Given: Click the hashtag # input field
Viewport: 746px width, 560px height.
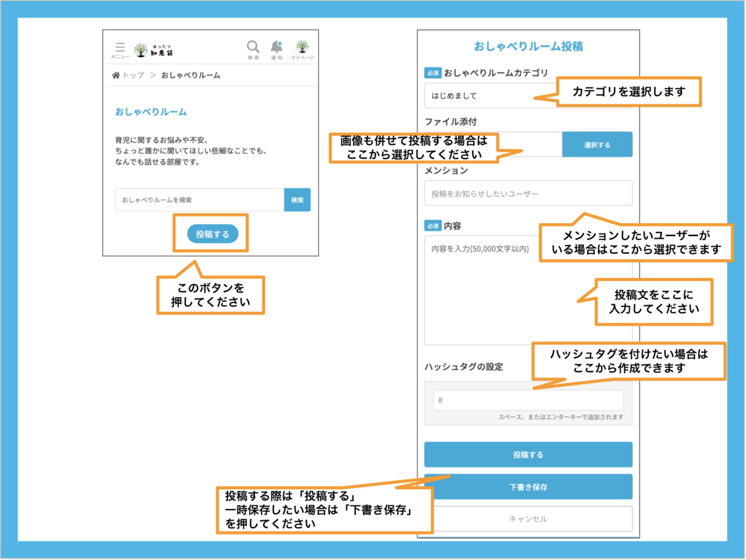Looking at the screenshot, I should point(528,400).
